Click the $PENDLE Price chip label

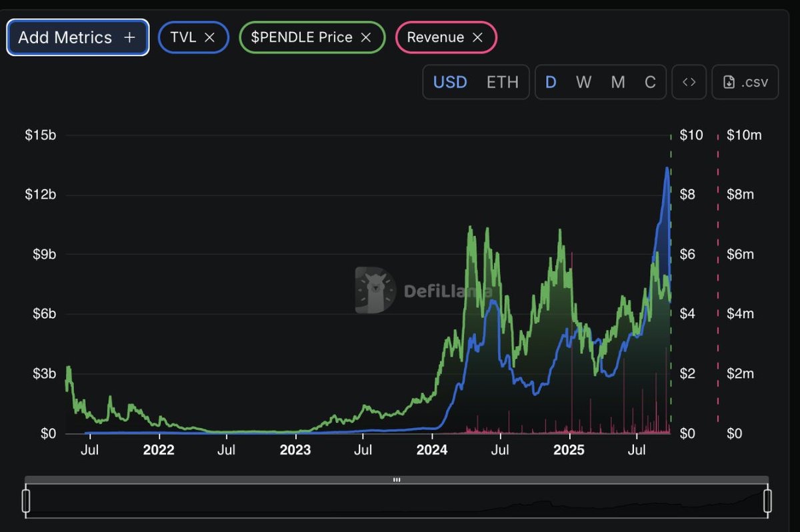[x=301, y=37]
